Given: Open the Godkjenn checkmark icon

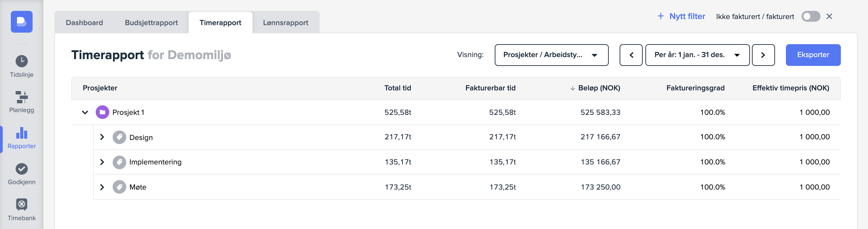Looking at the screenshot, I should [22, 169].
